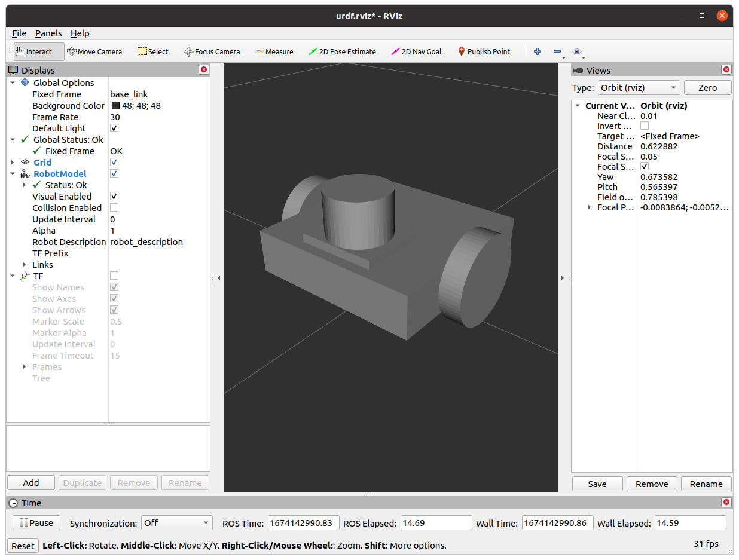Select the Interact tool
The width and height of the screenshot is (739, 560).
coord(39,51)
